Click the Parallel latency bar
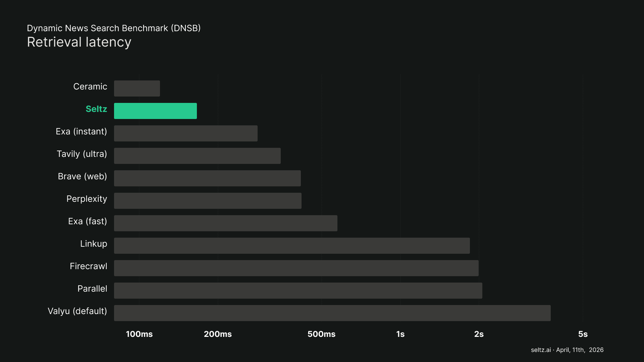This screenshot has width=644, height=362. (298, 291)
